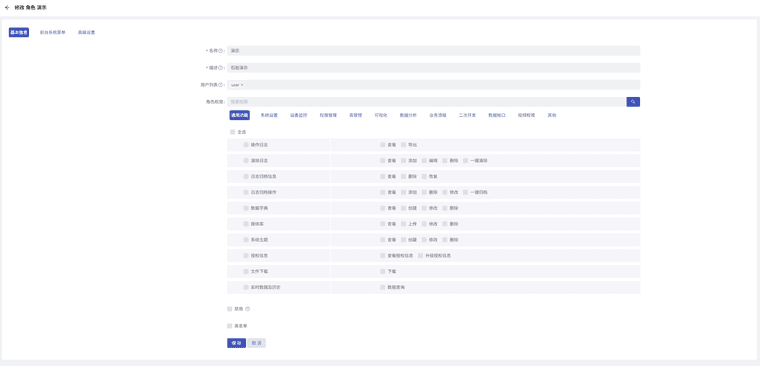The height and width of the screenshot is (366, 760).
Task: Select the 系统设置 permission tab
Action: pyautogui.click(x=269, y=115)
